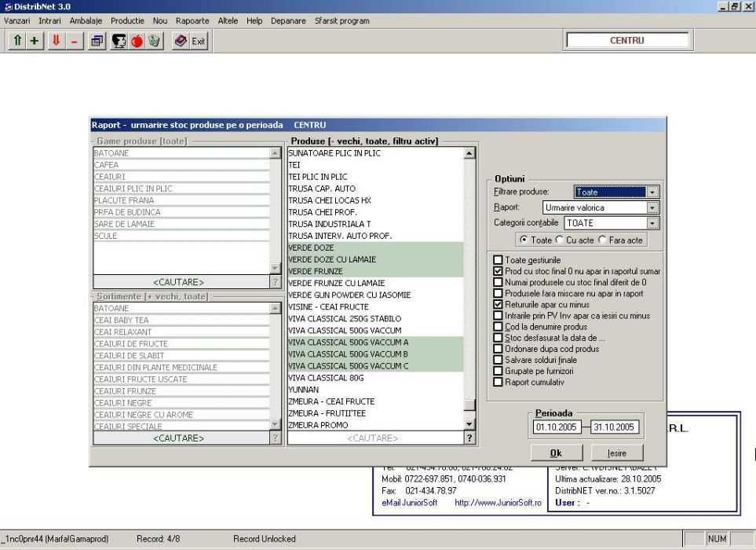Viewport: 756px width, 550px height.
Task: Enable Numai produsele cu stoc final diferit
Action: click(498, 282)
